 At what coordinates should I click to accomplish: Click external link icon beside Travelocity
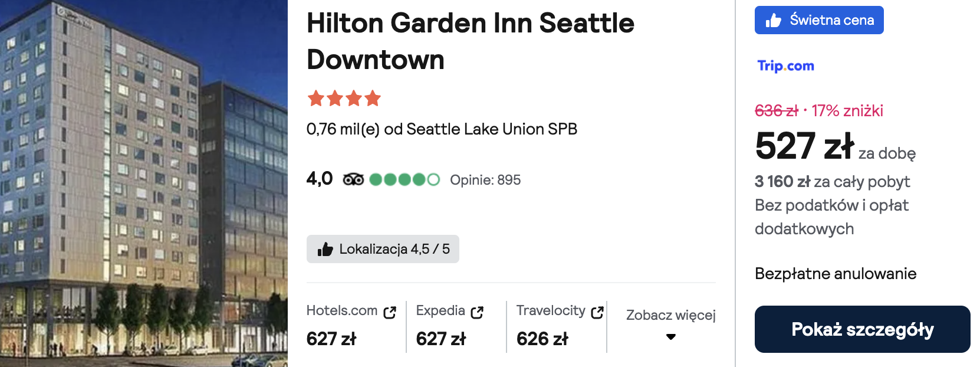pos(597,312)
